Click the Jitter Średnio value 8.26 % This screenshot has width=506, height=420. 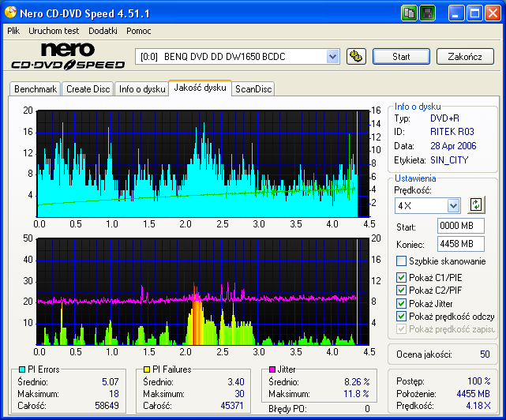click(357, 382)
